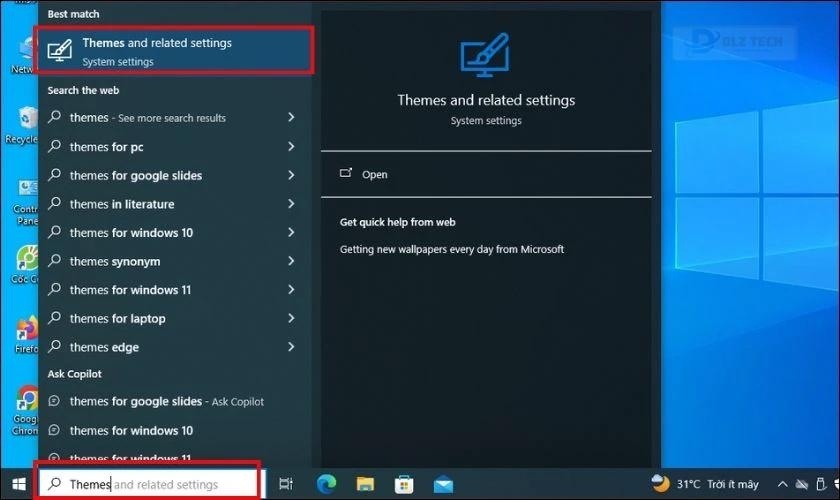Click the magnifier icon in the search box

[x=55, y=484]
